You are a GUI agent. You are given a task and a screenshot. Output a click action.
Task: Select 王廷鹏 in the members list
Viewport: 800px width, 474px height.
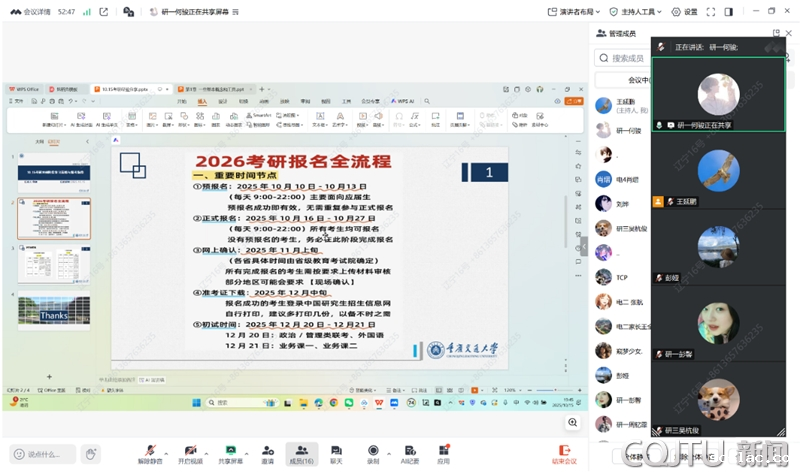pos(628,104)
